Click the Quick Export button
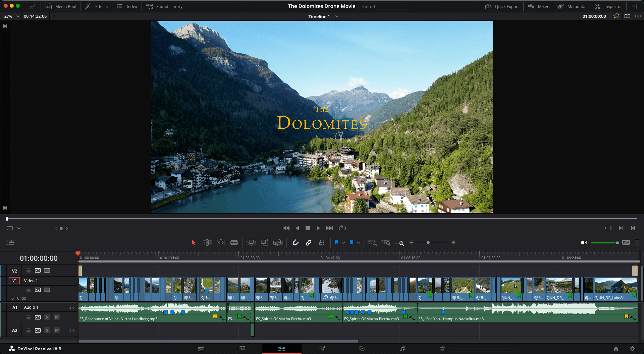 coord(502,6)
